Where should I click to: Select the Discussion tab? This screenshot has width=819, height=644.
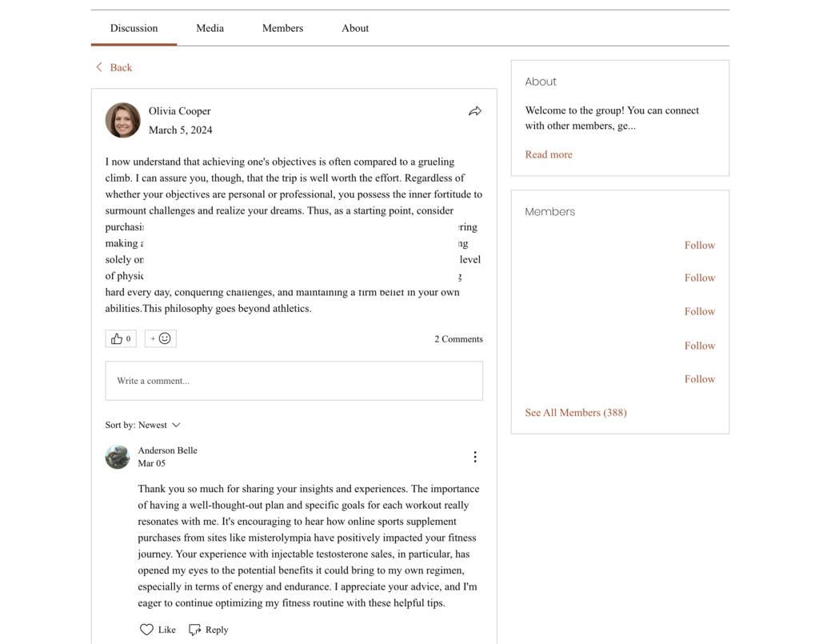pos(134,28)
